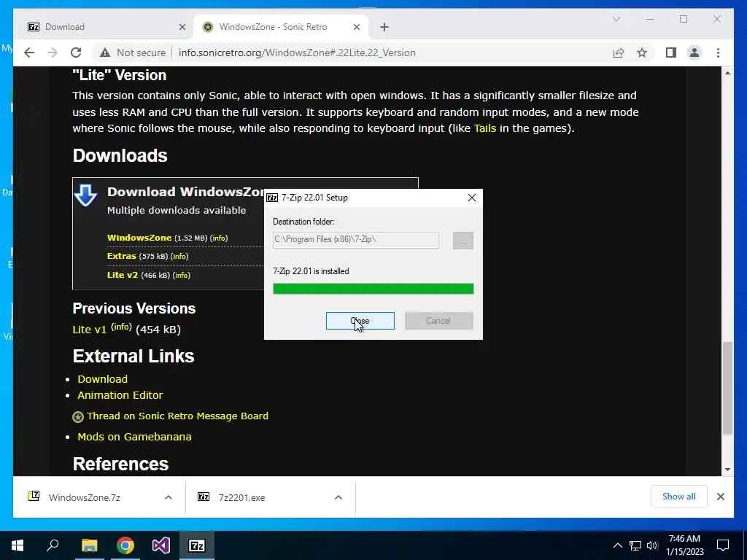
Task: Click the 7-Zip setup taskbar icon
Action: [197, 545]
